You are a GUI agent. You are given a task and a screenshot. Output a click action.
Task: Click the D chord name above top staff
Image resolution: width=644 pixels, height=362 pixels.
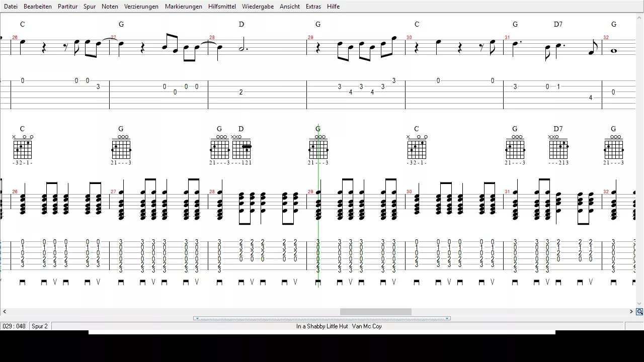click(242, 24)
